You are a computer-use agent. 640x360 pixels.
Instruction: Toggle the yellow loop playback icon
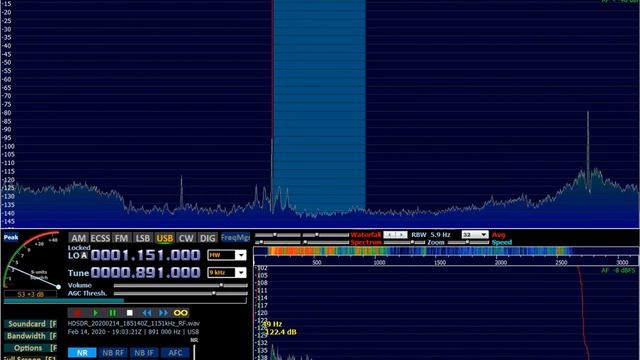click(x=181, y=313)
